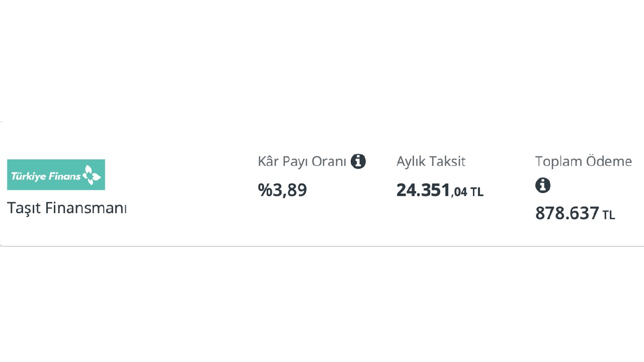The image size is (644, 362).
Task: Click the ,04 TL decimal part of the installment
Action: 467,192
